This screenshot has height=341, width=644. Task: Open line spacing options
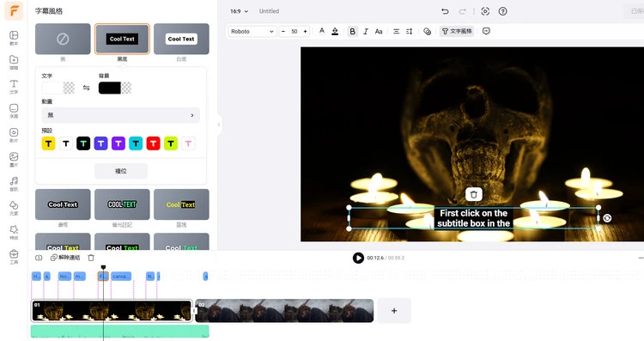tap(410, 31)
